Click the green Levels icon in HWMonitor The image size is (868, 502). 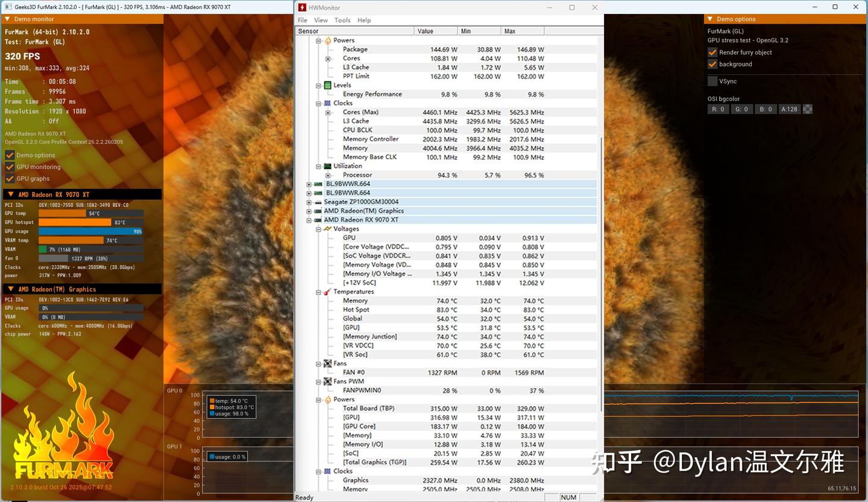(x=327, y=85)
